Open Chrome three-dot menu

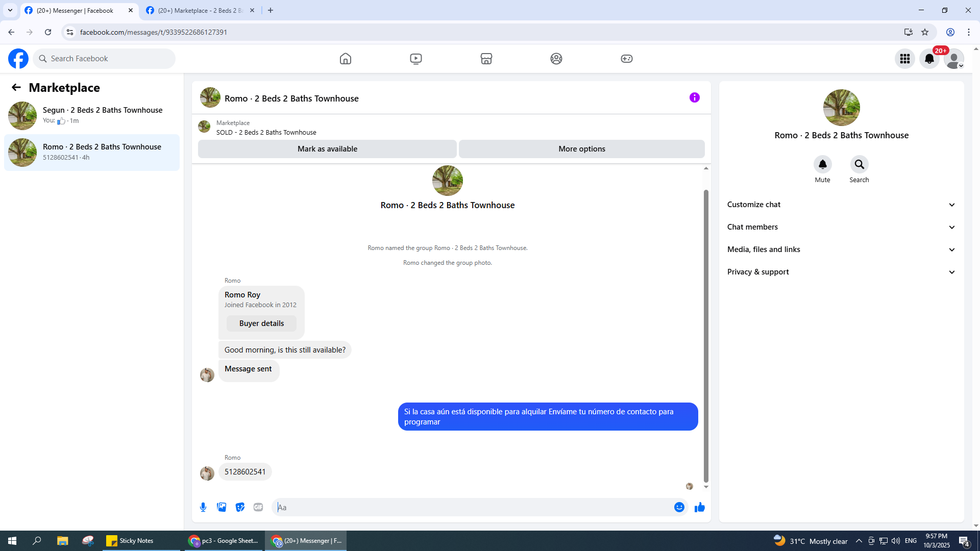969,32
